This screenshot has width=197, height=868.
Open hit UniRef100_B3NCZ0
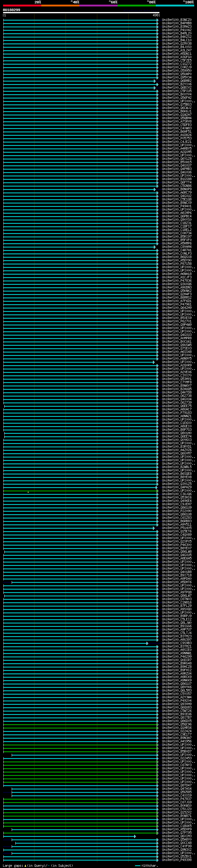point(176,20)
